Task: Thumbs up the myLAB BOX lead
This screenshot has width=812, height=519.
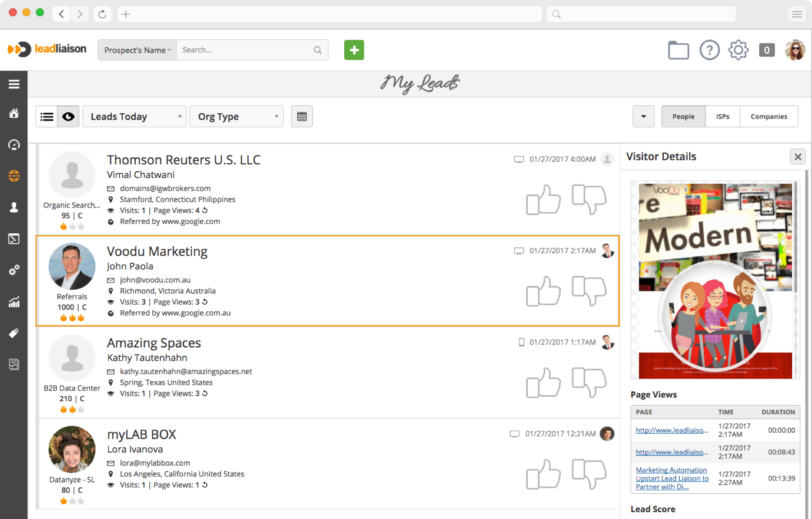Action: (543, 474)
